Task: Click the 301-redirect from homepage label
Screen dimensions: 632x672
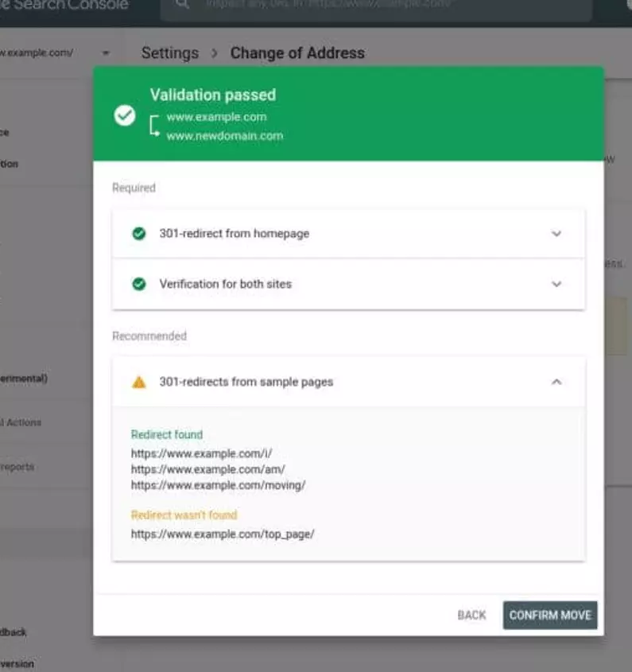Action: [235, 234]
